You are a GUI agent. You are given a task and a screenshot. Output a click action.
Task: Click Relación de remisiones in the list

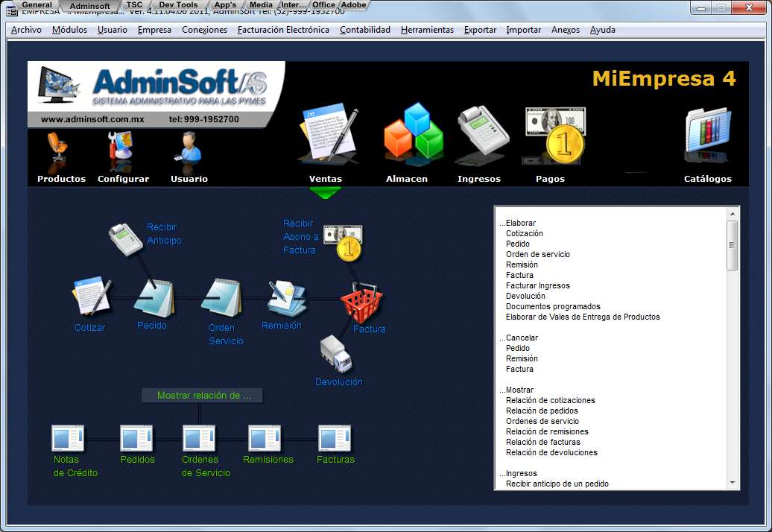click(547, 431)
